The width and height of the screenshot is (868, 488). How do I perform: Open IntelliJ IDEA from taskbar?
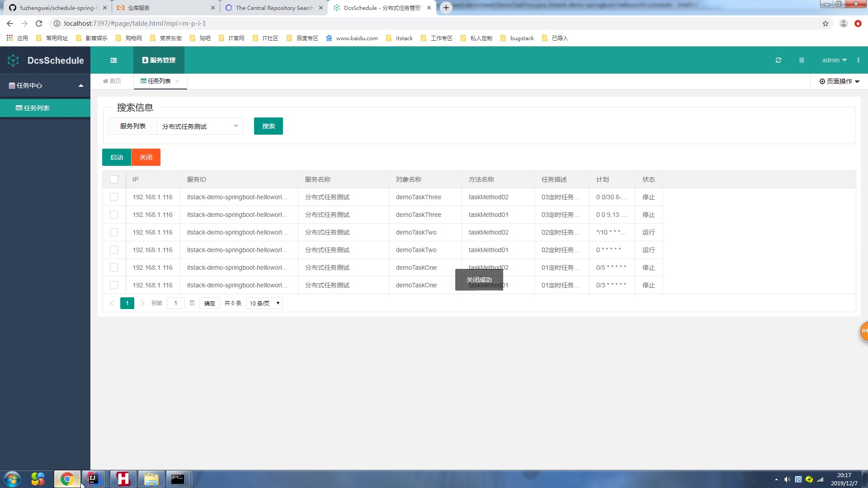pos(93,479)
